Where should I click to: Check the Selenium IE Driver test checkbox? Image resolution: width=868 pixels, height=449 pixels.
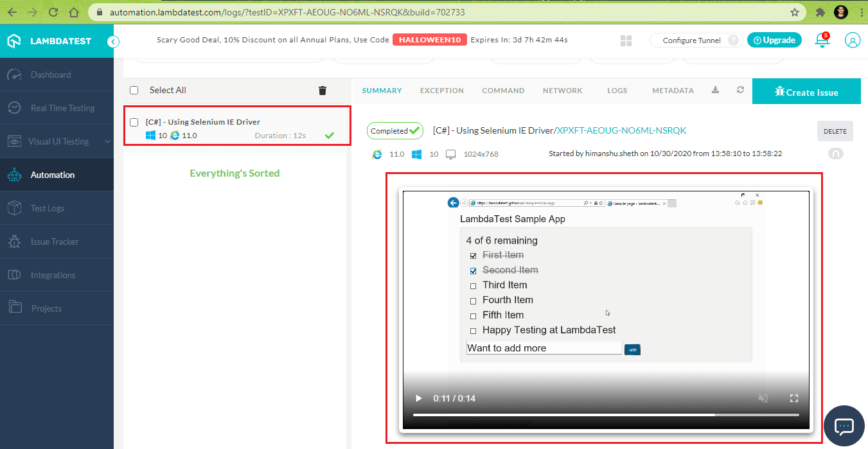coord(134,122)
